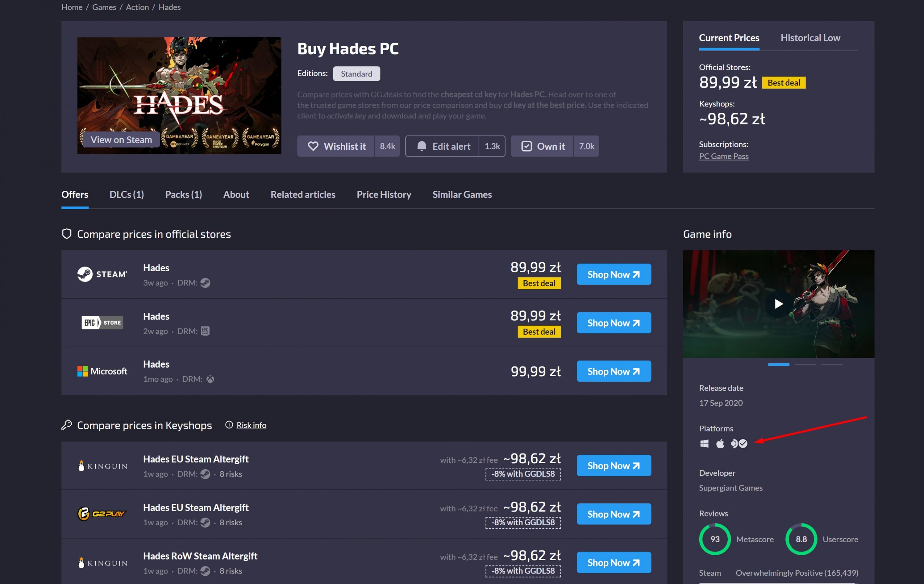Switch to the Current Prices tab
924x584 pixels.
click(x=729, y=38)
